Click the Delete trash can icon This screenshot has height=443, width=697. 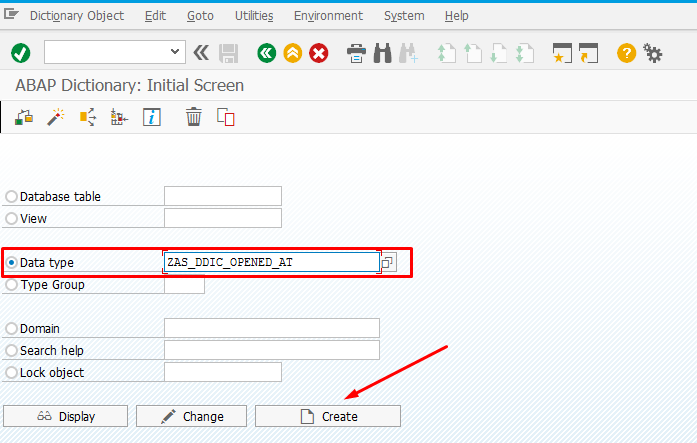pos(193,117)
